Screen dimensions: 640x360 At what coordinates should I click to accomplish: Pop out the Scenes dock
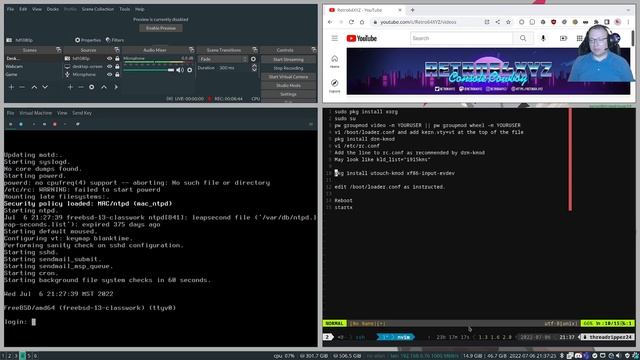[58, 50]
